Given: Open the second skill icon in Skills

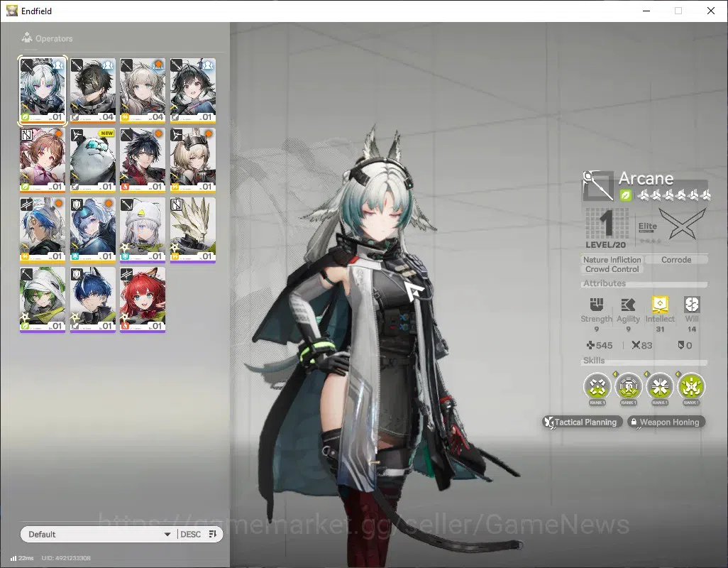Looking at the screenshot, I should [629, 386].
